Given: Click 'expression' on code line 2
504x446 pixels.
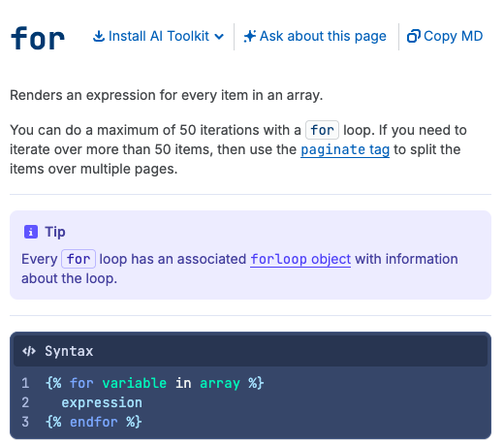Looking at the screenshot, I should click(x=102, y=402).
